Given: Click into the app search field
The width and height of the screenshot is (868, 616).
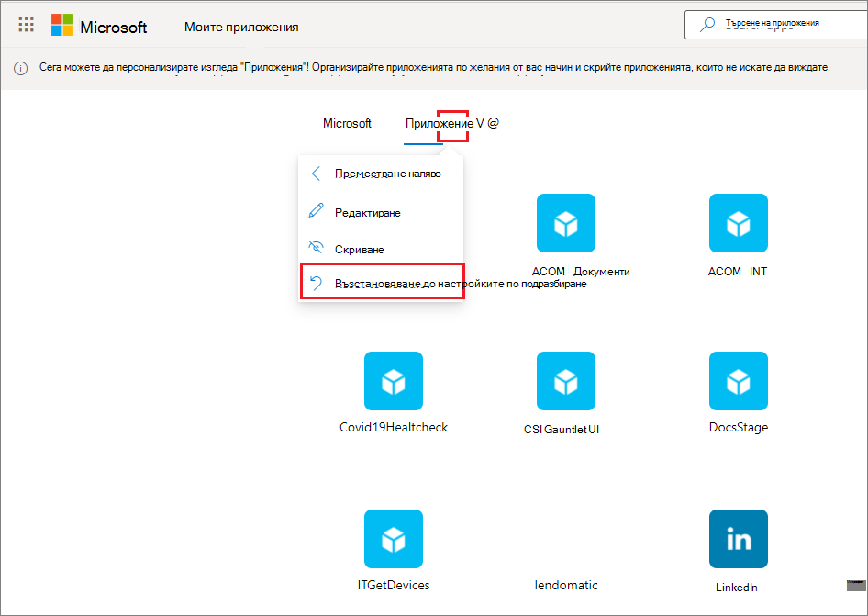Looking at the screenshot, I should [776, 25].
